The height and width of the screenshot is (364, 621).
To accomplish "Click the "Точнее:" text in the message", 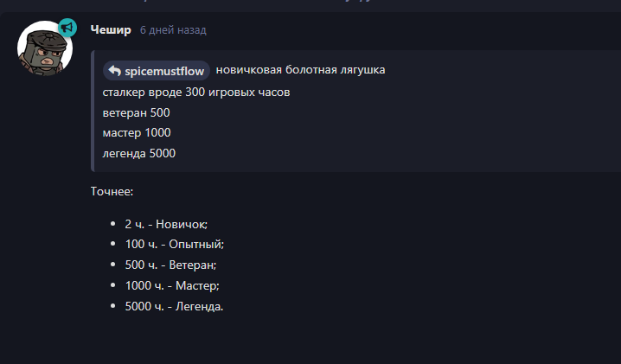I will pos(112,190).
